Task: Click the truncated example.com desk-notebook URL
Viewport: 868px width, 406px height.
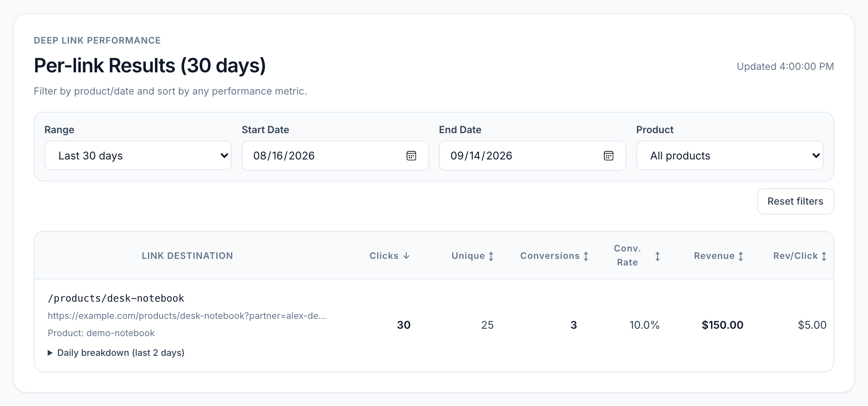Action: (x=187, y=316)
